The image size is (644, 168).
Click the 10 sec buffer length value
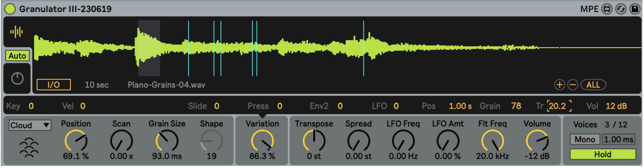(x=97, y=85)
